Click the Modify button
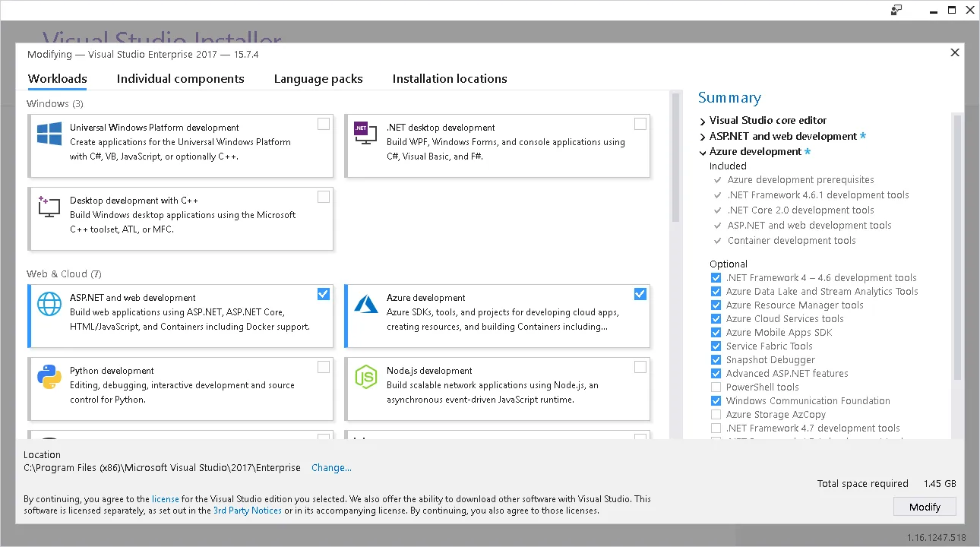980x547 pixels. click(925, 507)
